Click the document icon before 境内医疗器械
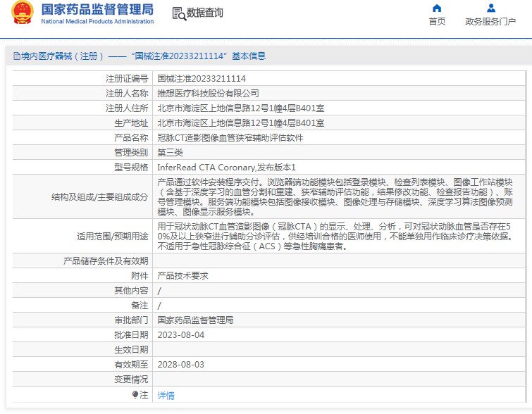This screenshot has height=414, width=532. [17, 56]
